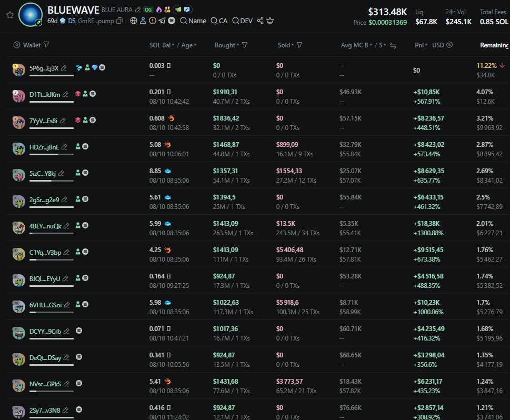The image size is (510, 420).
Task: Click the chef hat icon beside 69d
Action: coord(63,21)
